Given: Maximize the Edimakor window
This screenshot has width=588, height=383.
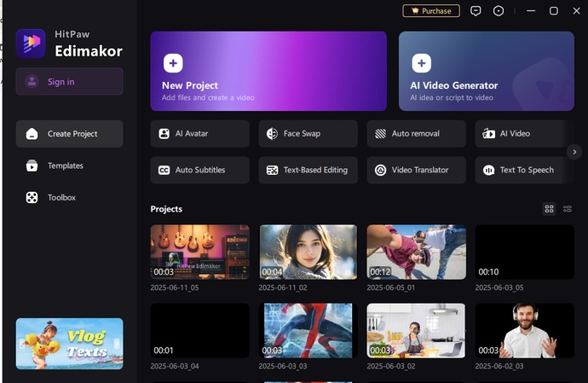Looking at the screenshot, I should point(554,11).
